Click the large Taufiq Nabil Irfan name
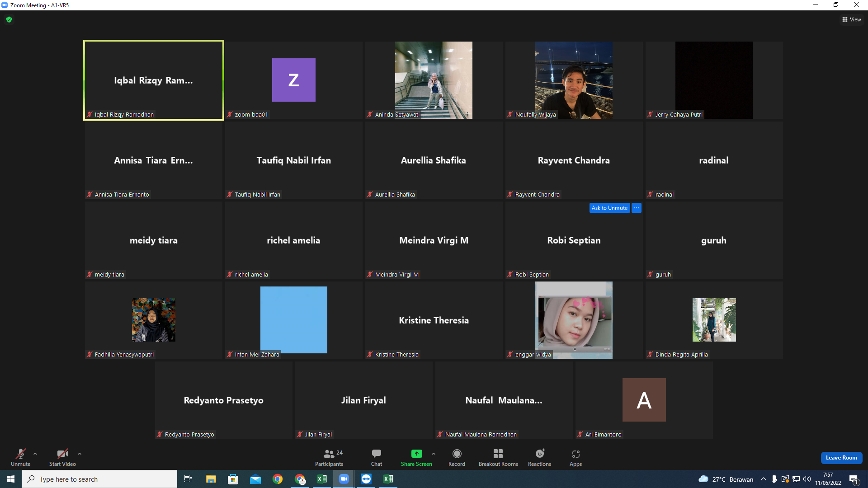This screenshot has width=868, height=488. point(294,160)
